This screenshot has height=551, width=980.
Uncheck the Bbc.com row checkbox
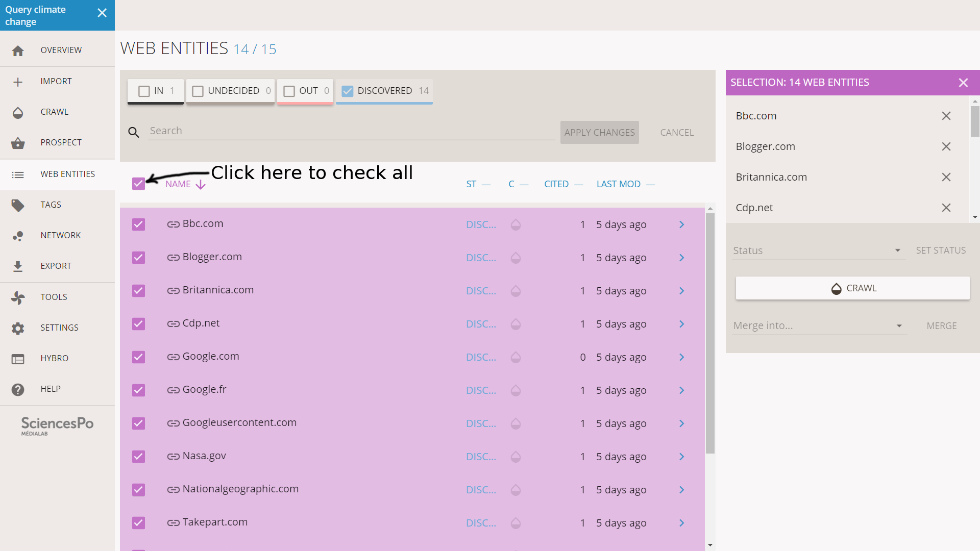(138, 224)
